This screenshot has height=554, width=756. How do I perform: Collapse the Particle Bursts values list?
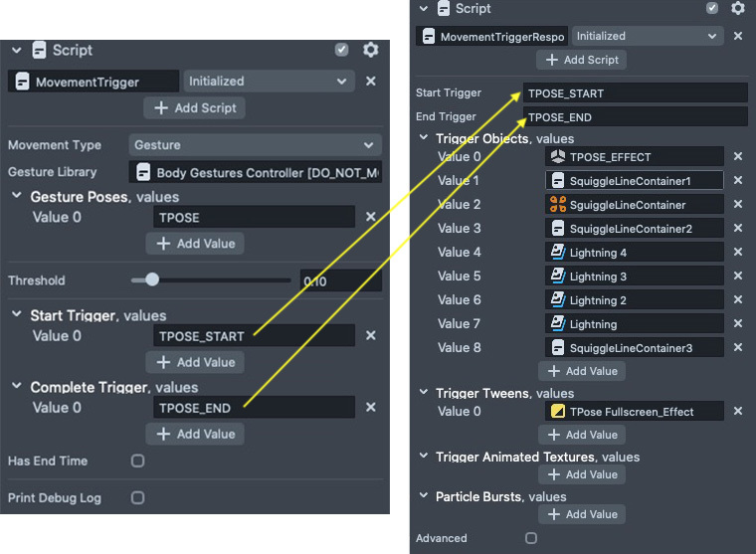(x=424, y=495)
